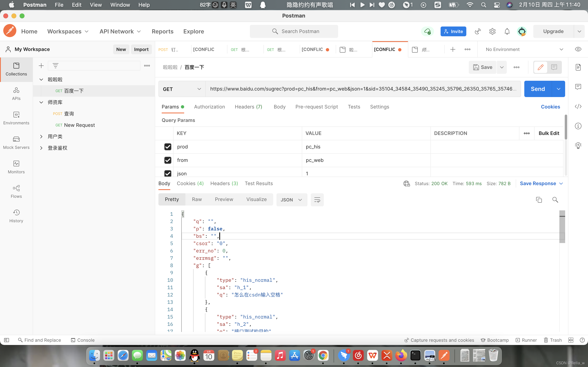This screenshot has width=588, height=367.
Task: Click the Mock Servers sidebar icon
Action: 16,142
